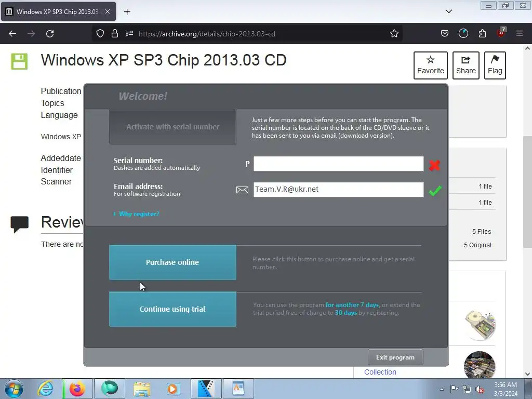Click the red X serial validation icon
Viewport: 532px width, 399px height.
point(435,165)
